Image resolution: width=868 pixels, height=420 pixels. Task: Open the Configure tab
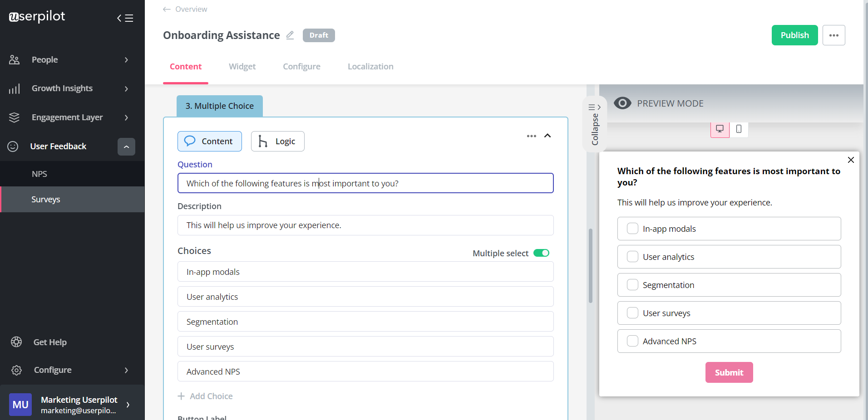point(302,67)
